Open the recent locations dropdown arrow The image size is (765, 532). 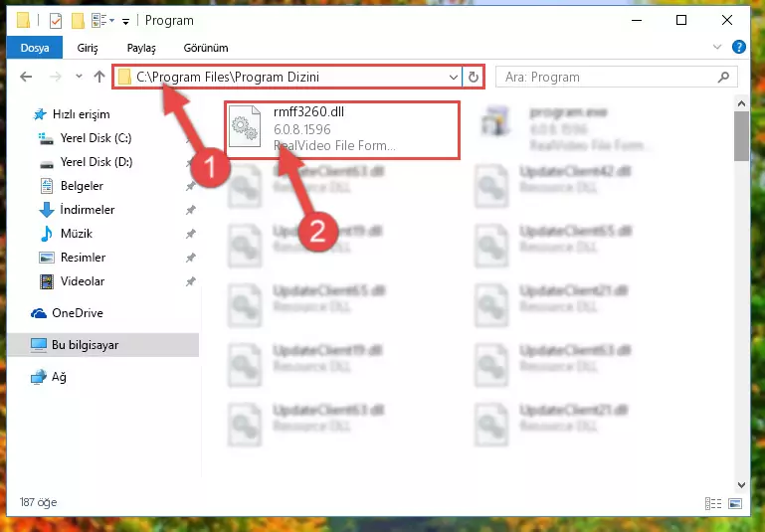(x=79, y=77)
